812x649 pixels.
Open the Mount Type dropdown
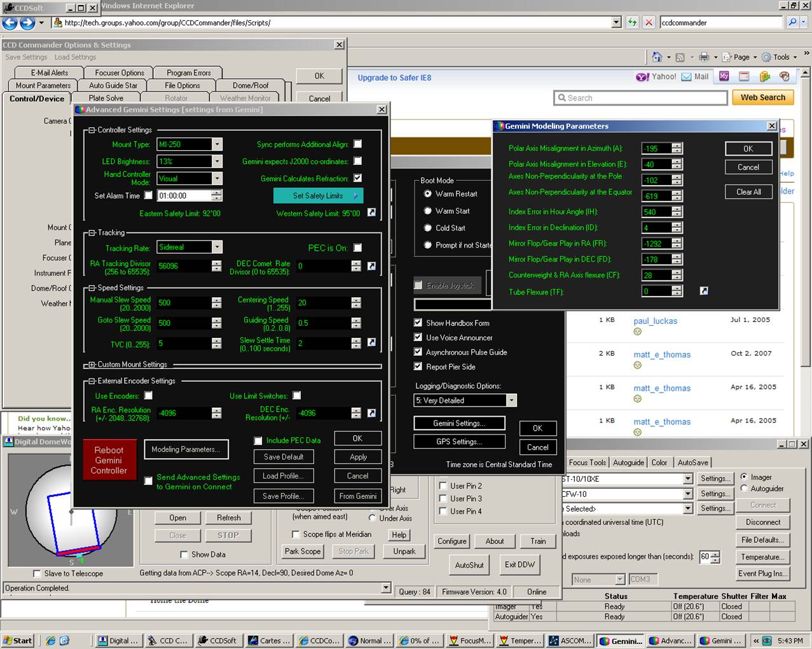tap(217, 144)
